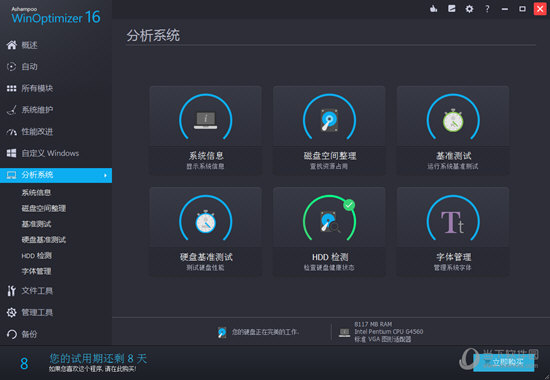Launch HDD 检测 disk inspector tile icon

click(x=330, y=222)
